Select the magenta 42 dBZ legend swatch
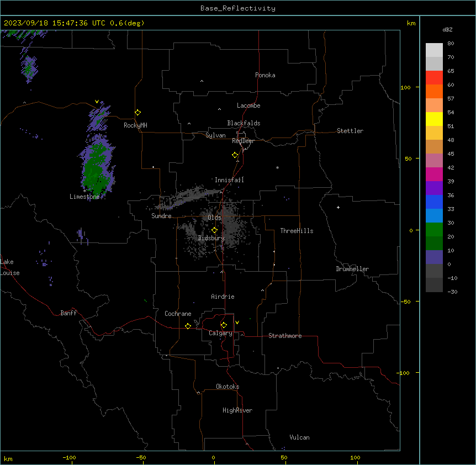This screenshot has width=476, height=465. click(x=434, y=174)
